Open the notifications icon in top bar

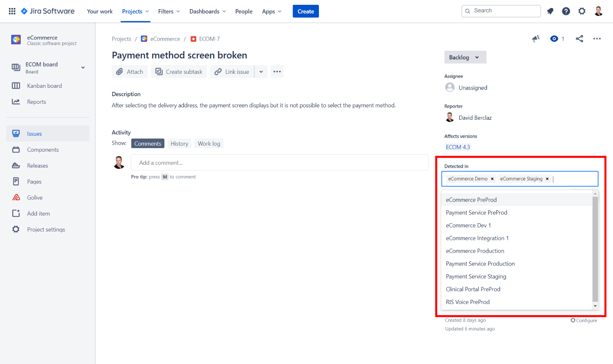click(550, 11)
